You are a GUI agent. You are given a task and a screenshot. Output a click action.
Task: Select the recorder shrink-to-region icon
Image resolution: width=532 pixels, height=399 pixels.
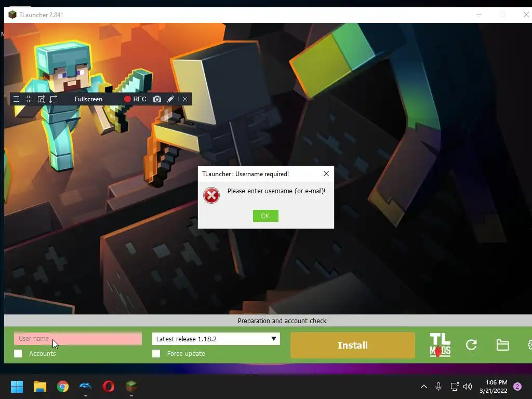[28, 99]
